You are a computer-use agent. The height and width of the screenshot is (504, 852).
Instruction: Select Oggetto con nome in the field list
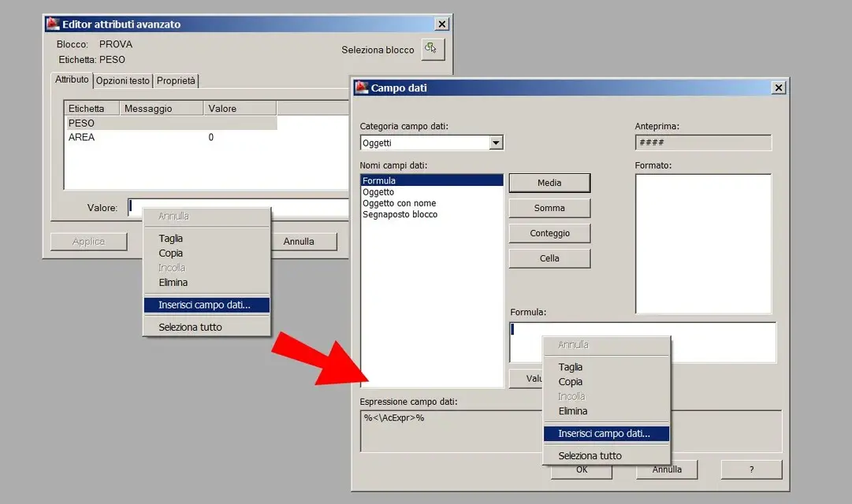(x=400, y=203)
